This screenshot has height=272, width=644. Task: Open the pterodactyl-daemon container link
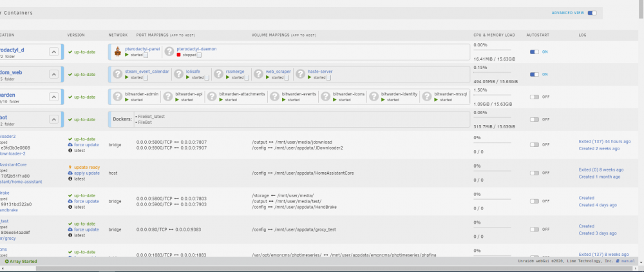point(196,49)
